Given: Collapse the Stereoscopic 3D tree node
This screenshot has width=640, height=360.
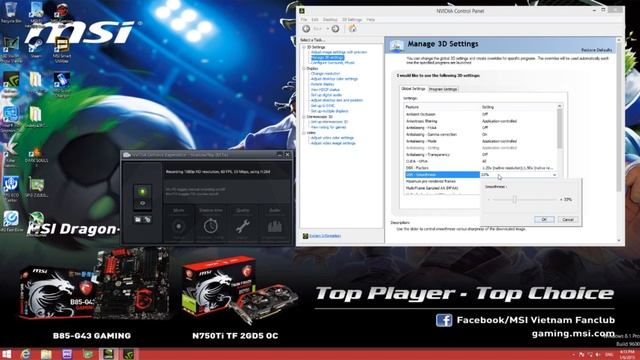Looking at the screenshot, I should tap(304, 117).
